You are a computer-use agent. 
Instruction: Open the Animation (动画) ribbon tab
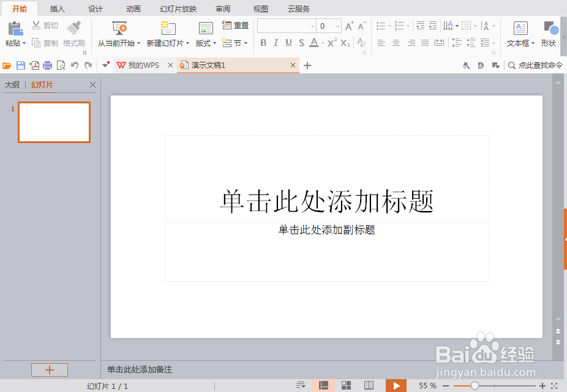point(133,9)
